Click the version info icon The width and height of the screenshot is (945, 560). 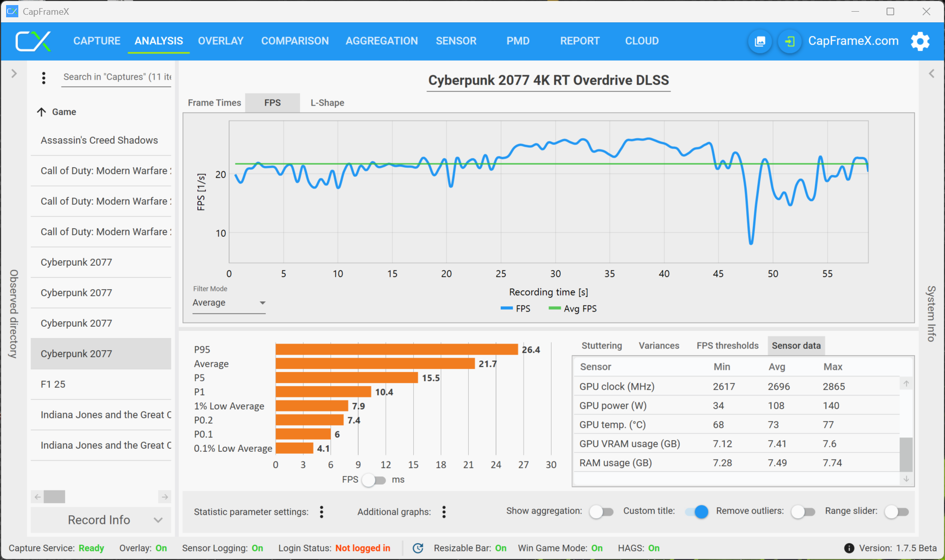[849, 548]
